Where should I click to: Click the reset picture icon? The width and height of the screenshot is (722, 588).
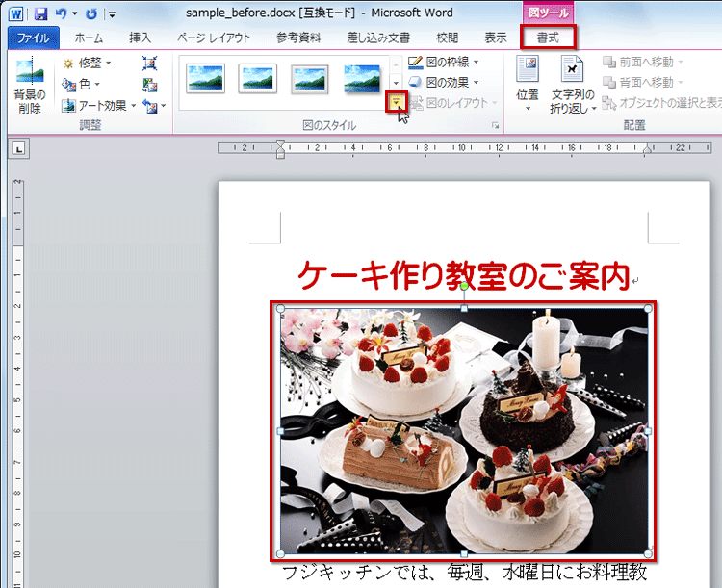tap(149, 107)
